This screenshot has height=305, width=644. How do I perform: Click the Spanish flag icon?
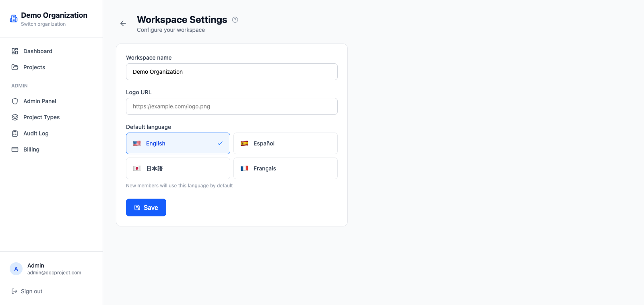244,143
